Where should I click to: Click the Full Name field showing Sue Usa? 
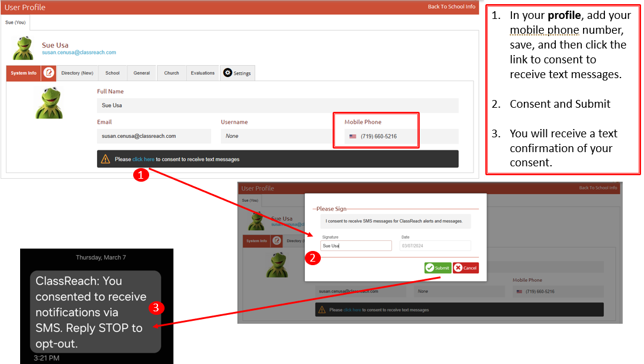click(x=278, y=105)
